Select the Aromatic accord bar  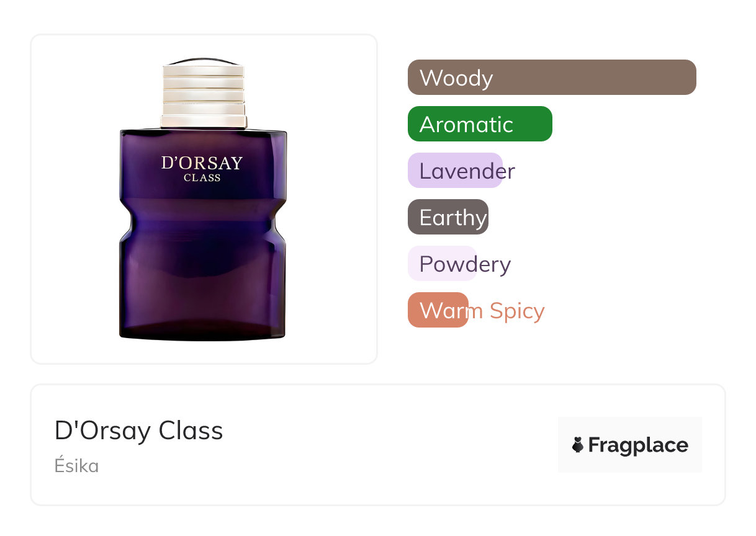(x=480, y=124)
